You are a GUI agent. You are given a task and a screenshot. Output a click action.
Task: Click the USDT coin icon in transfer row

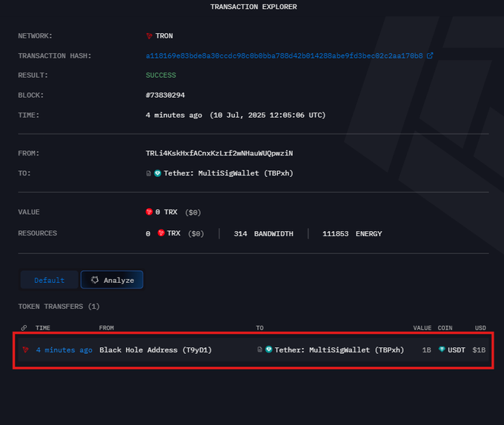point(442,349)
